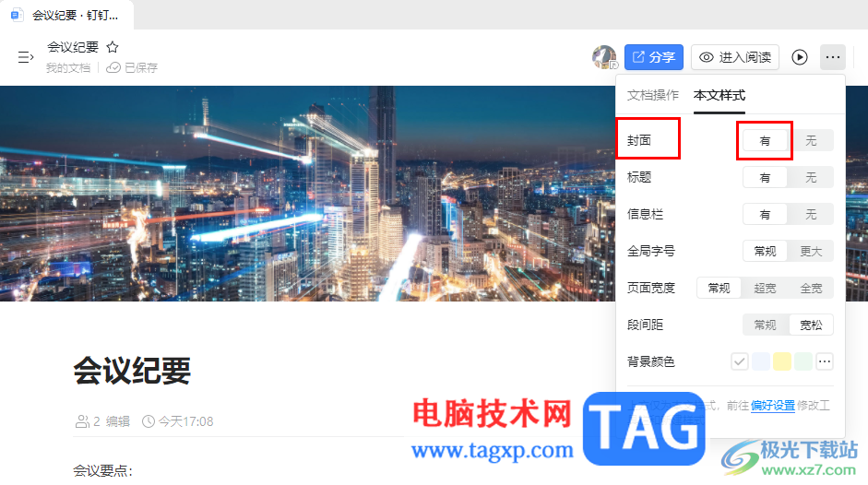Expand more background colors

(825, 361)
